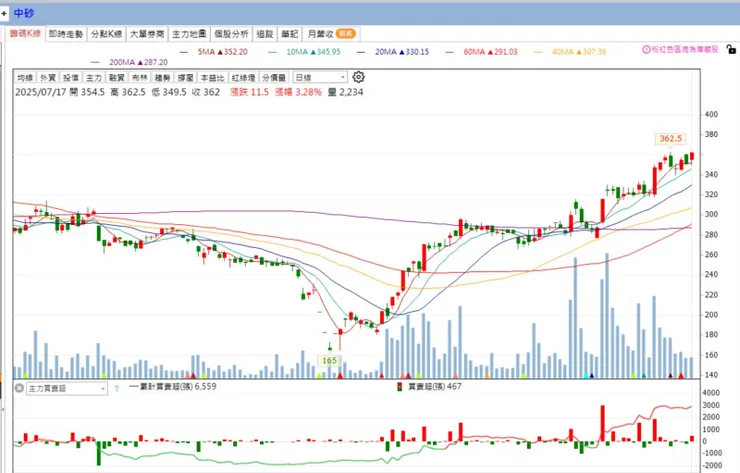Click the 2025/07/17 date readout
The image size is (740, 473).
point(41,92)
